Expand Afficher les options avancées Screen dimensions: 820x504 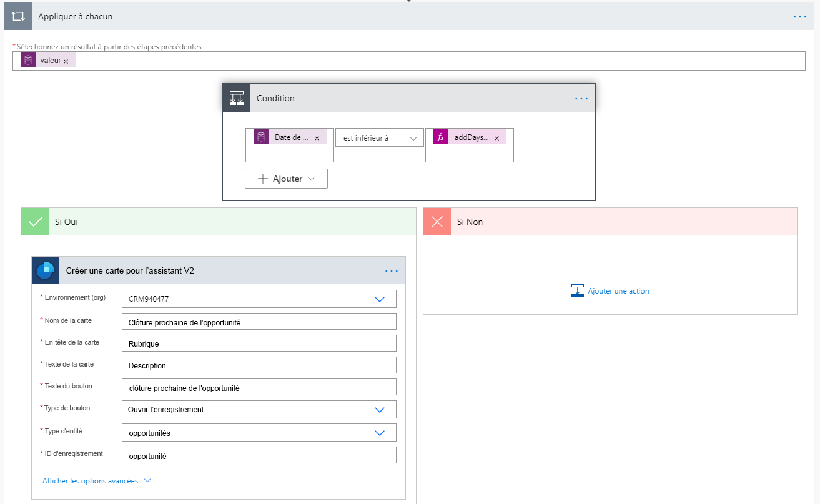click(90, 481)
